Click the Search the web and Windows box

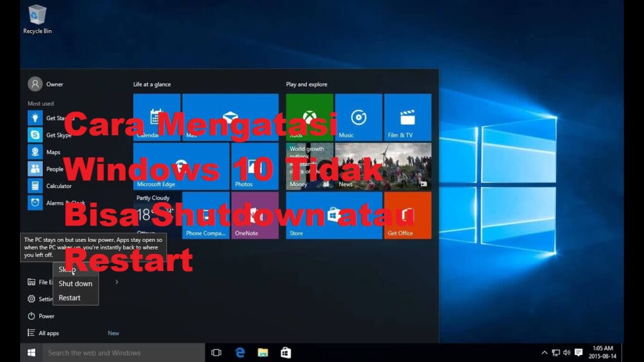click(124, 353)
